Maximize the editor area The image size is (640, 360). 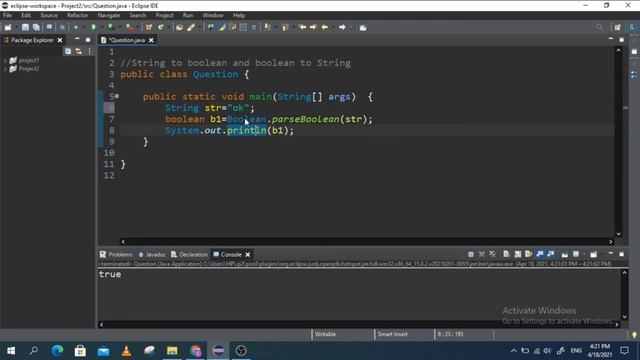pyautogui.click(x=621, y=39)
